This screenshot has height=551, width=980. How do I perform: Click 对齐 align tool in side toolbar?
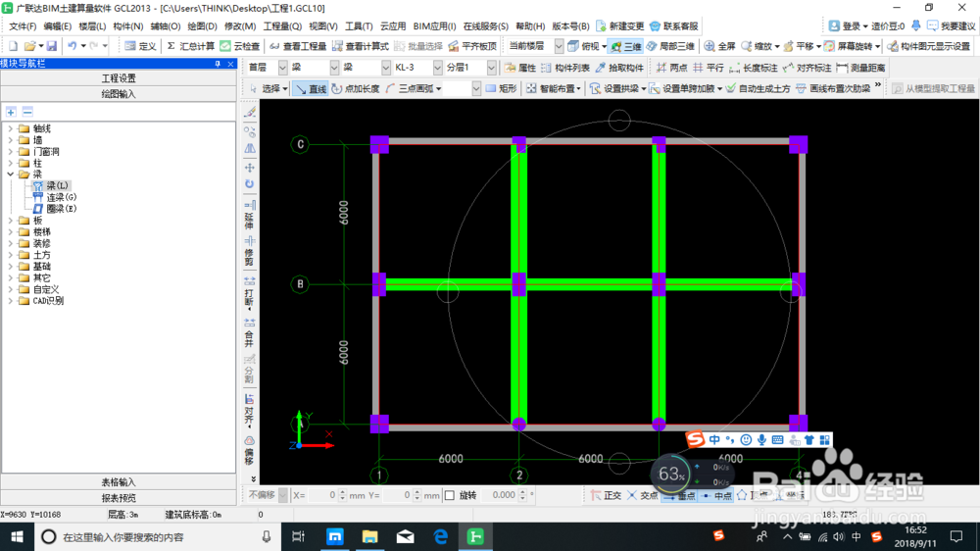(249, 409)
